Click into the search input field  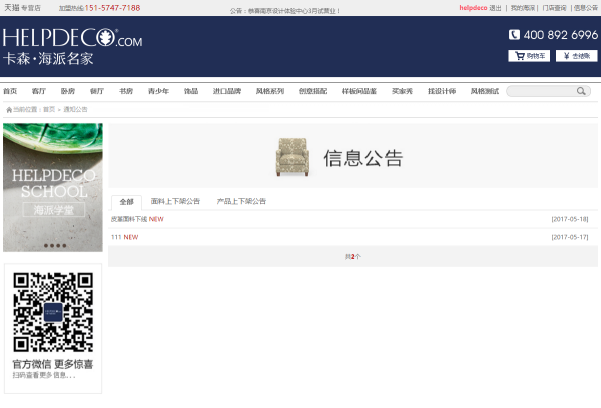[x=541, y=91]
